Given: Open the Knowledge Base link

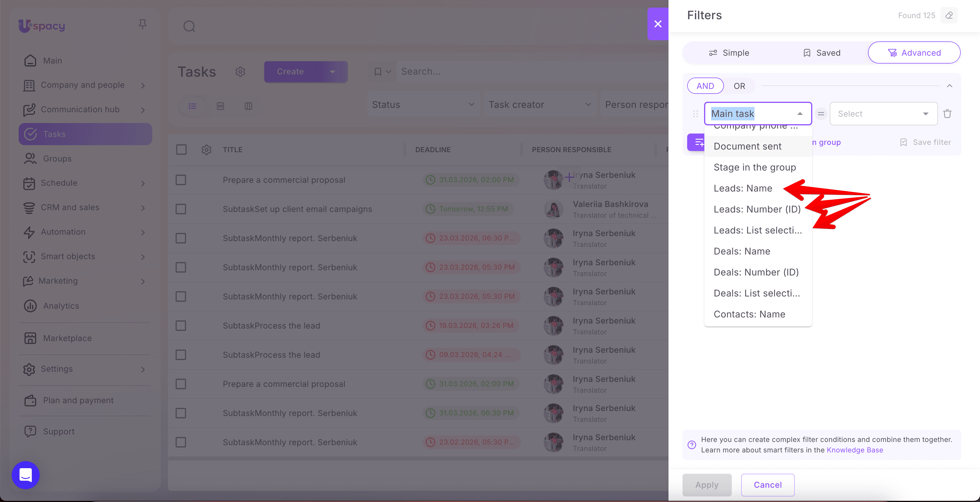Looking at the screenshot, I should [855, 450].
